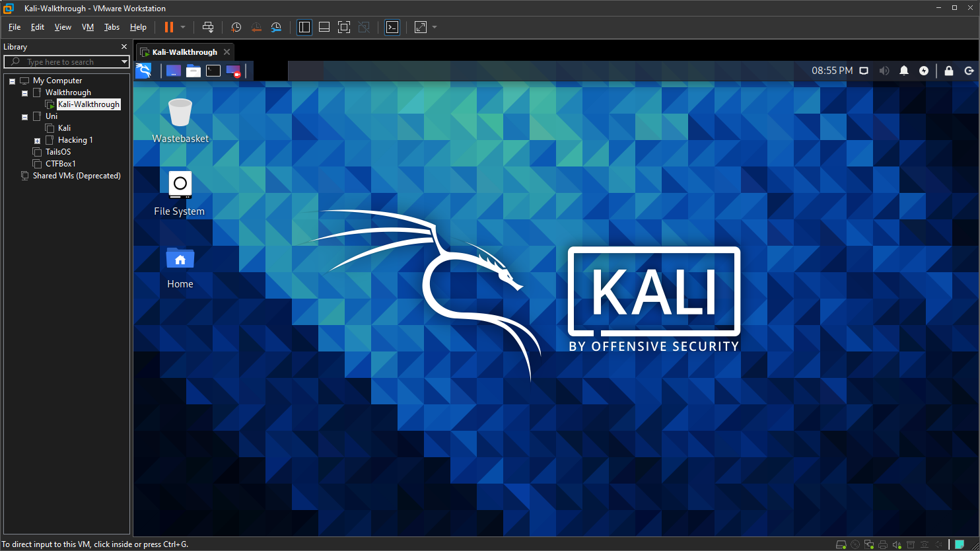Open the Tabs menu
The image size is (980, 551).
pos(112,27)
